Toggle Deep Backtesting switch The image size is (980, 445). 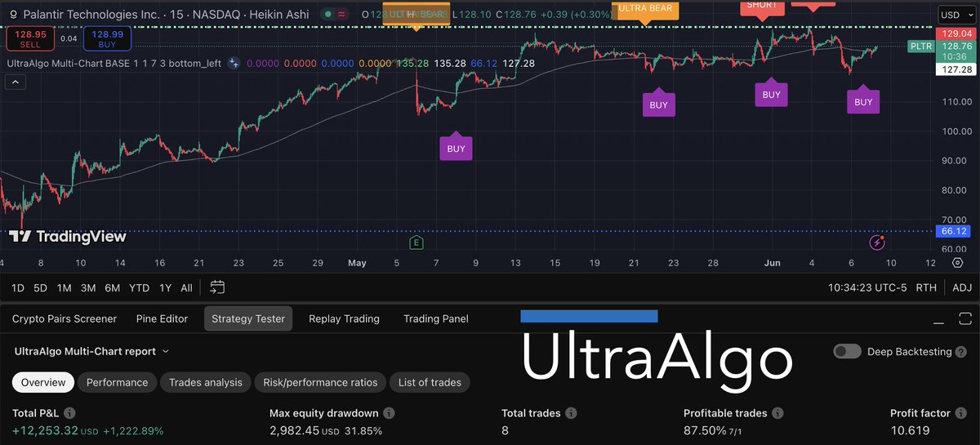pos(848,351)
